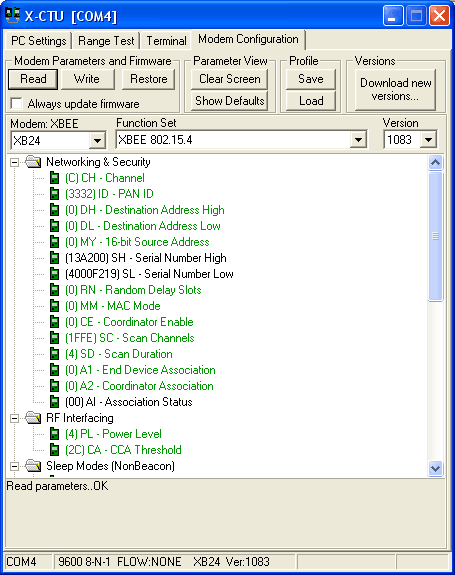Click the Coordinator Association icon
Screen dimensions: 455x575
coord(54,386)
